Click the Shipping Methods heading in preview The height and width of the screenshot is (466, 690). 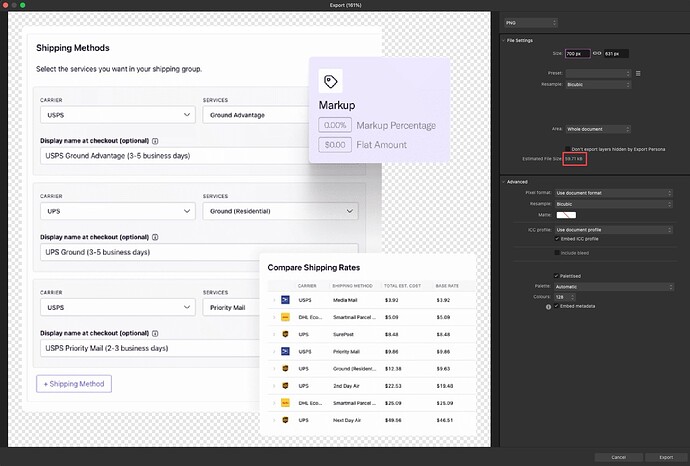(73, 48)
